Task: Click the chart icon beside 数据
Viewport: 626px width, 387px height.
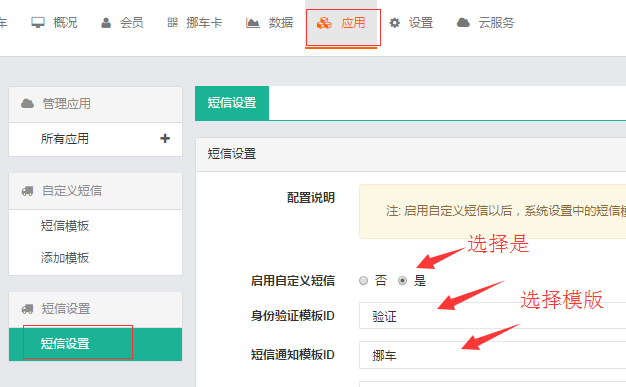Action: (x=252, y=23)
